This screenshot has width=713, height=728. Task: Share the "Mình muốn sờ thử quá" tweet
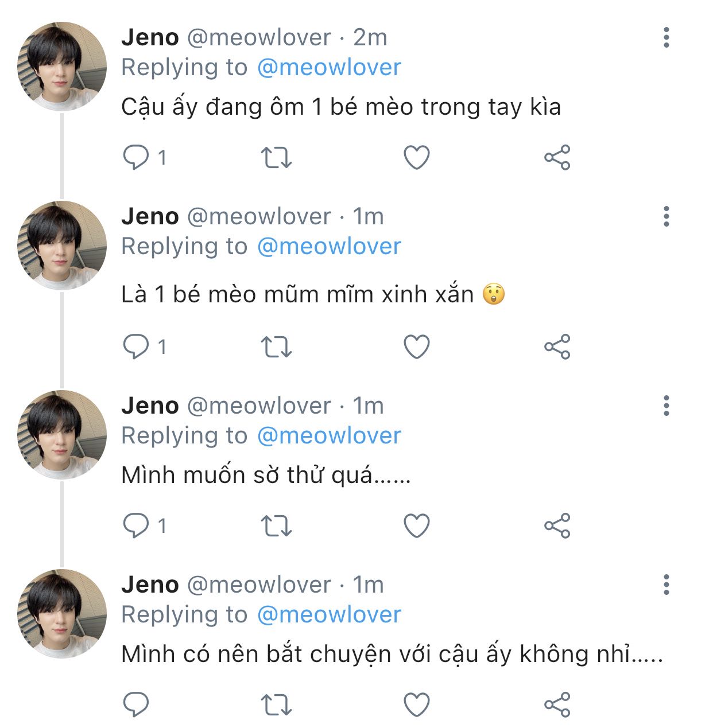(x=557, y=525)
